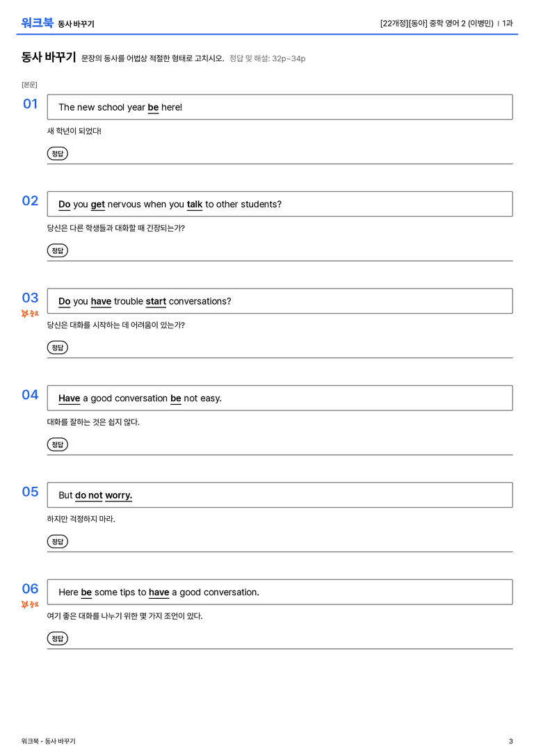Click the answer page reference 32p~34p
Screen dimensions: 534x756
click(x=288, y=58)
